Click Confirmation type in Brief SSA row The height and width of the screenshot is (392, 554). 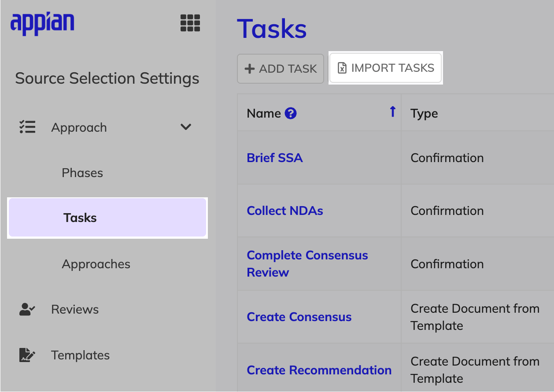pyautogui.click(x=447, y=158)
